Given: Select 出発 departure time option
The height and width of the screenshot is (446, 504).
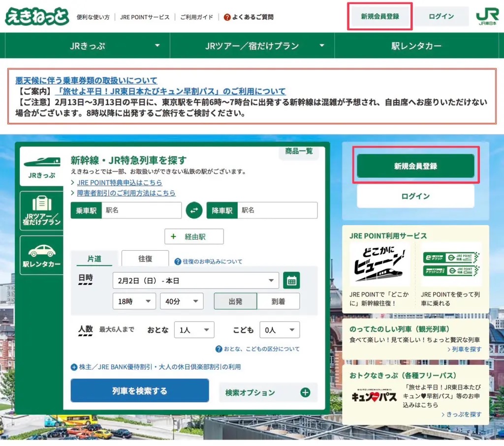Looking at the screenshot, I should pos(236,301).
